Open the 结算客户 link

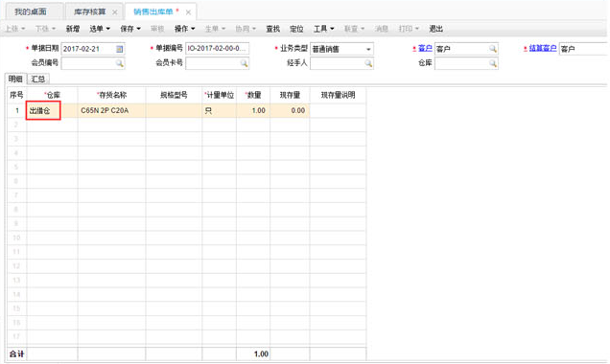pyautogui.click(x=543, y=48)
